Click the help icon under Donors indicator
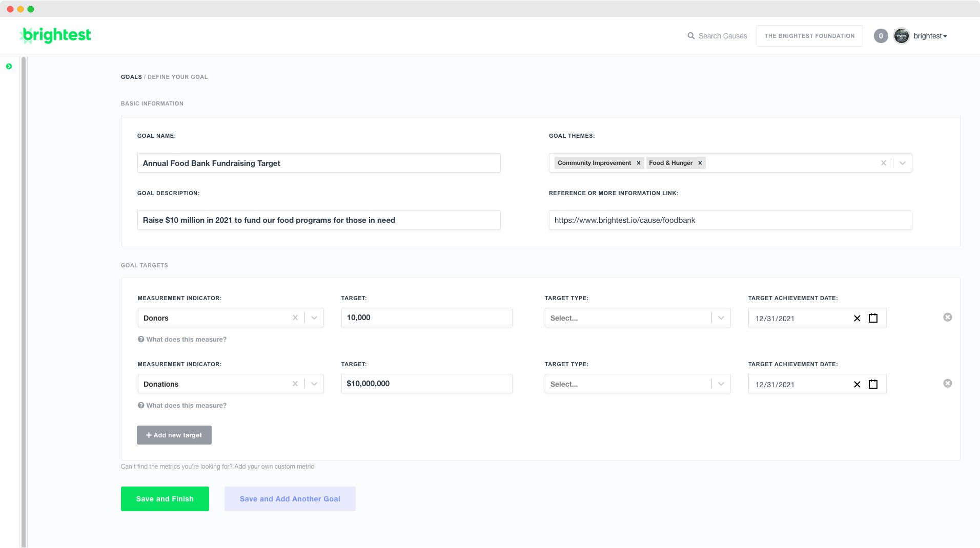980x548 pixels. pos(141,339)
